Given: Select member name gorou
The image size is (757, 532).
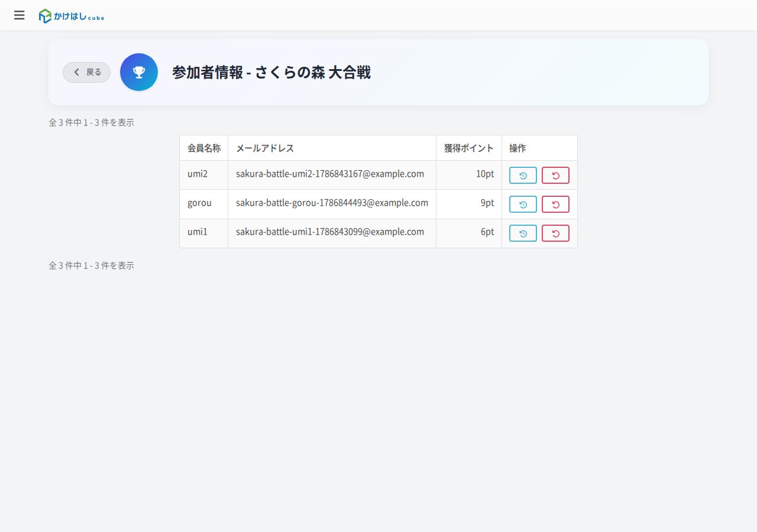Looking at the screenshot, I should click(x=199, y=203).
